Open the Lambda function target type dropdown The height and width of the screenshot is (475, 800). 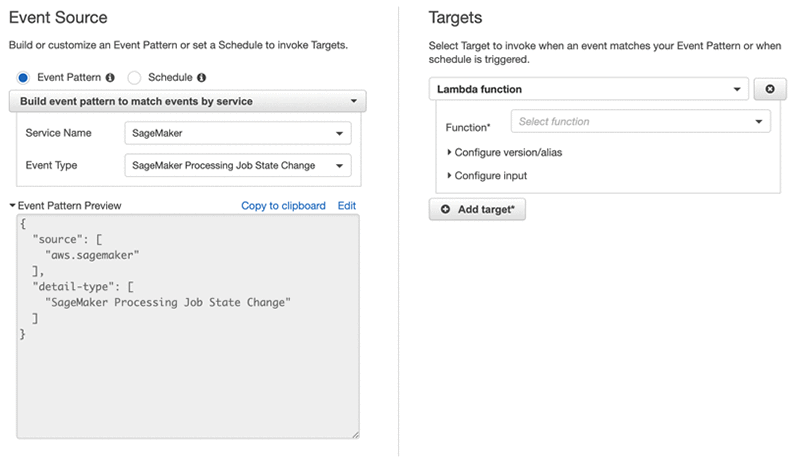click(589, 89)
